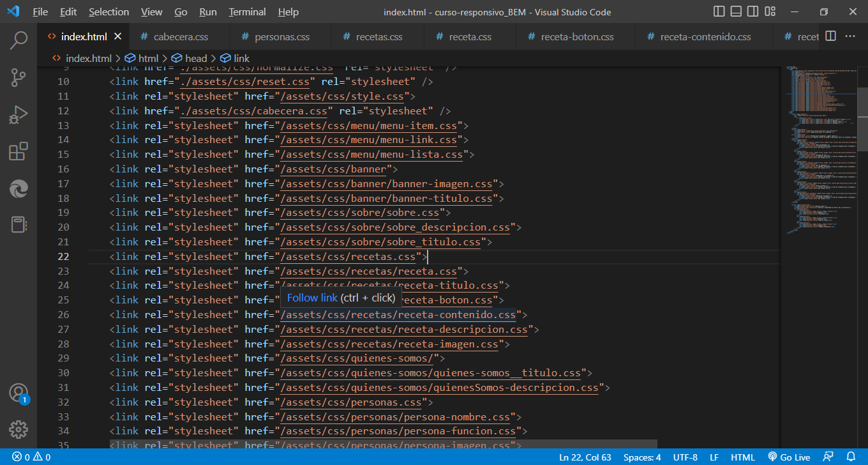The width and height of the screenshot is (868, 465).
Task: Open the Customize Layout icon
Action: pyautogui.click(x=770, y=11)
